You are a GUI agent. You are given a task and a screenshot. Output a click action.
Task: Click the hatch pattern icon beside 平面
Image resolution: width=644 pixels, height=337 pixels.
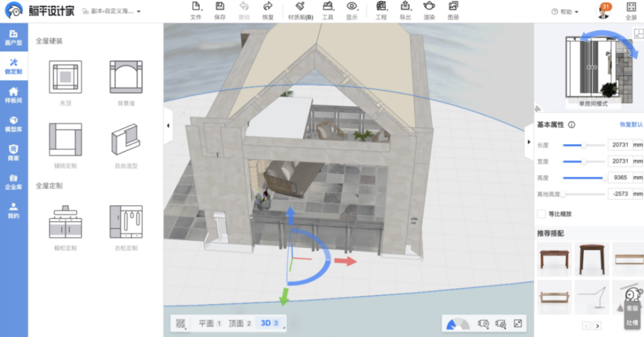coord(181,323)
